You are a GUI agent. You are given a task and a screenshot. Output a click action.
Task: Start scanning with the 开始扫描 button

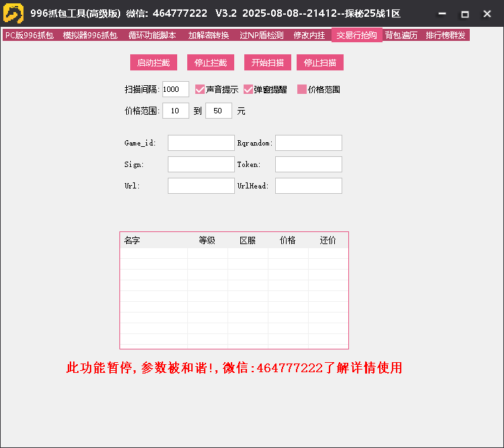coord(267,63)
